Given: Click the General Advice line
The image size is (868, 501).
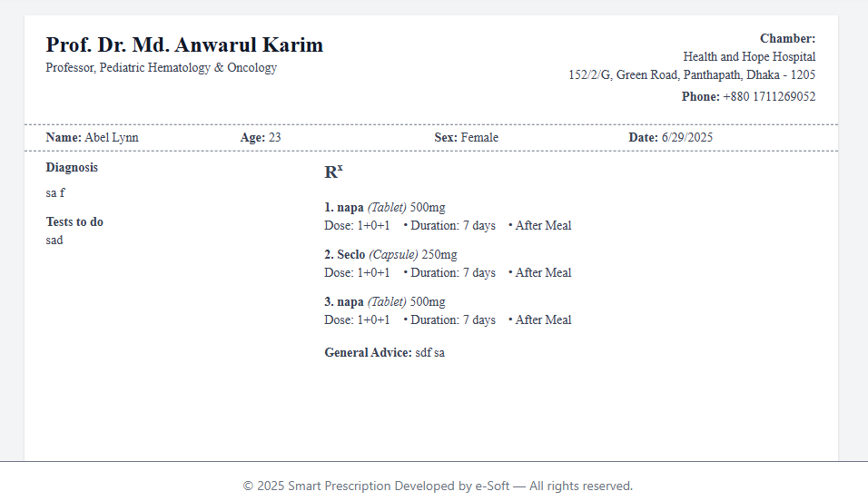Looking at the screenshot, I should (384, 353).
